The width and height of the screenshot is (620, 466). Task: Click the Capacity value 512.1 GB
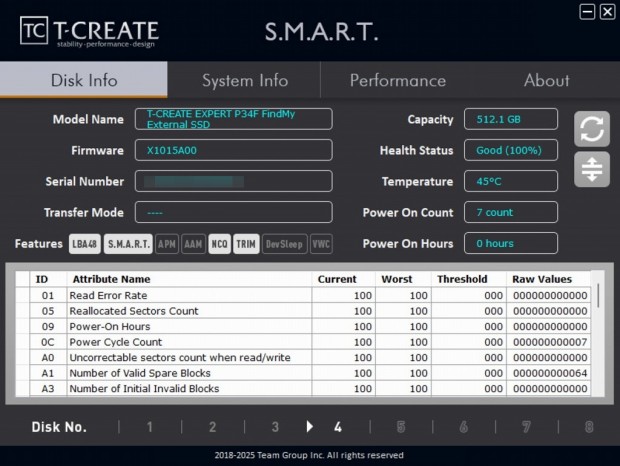coord(511,119)
